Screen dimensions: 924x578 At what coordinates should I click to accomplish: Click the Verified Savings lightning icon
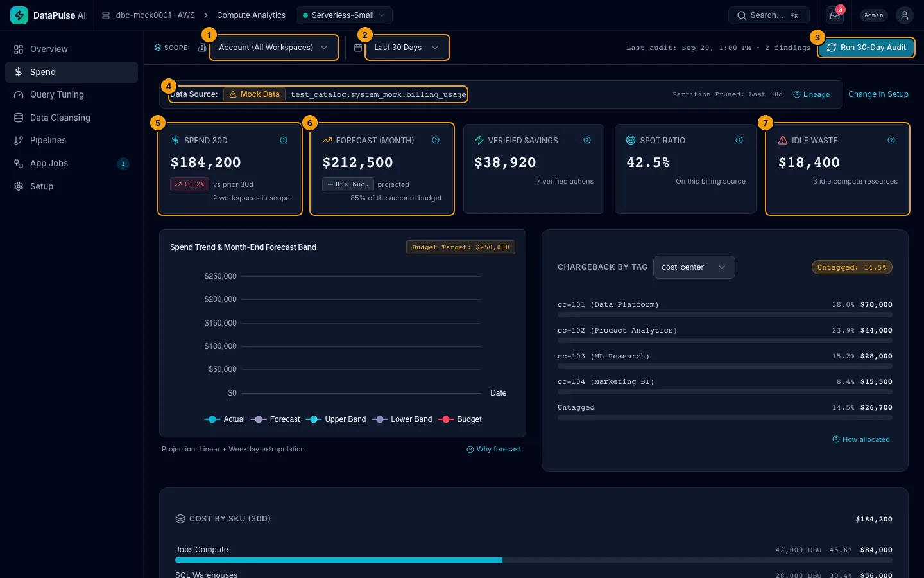(479, 140)
